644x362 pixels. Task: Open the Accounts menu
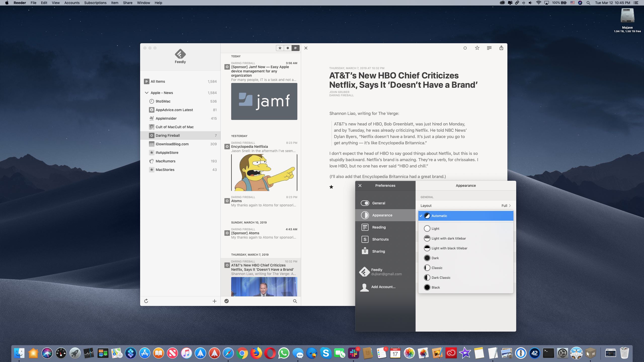pos(72,3)
